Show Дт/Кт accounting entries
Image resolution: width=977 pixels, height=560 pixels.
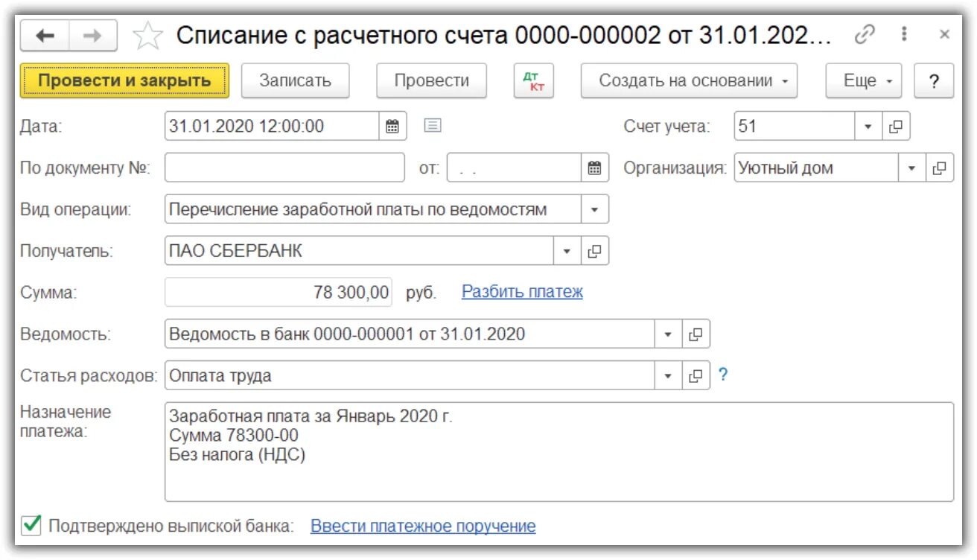click(534, 81)
